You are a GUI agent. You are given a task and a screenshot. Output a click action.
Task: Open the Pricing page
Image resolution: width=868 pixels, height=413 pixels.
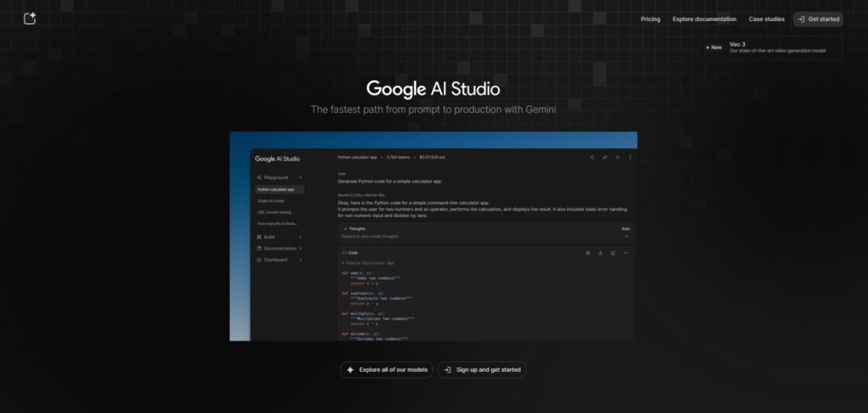(x=650, y=19)
